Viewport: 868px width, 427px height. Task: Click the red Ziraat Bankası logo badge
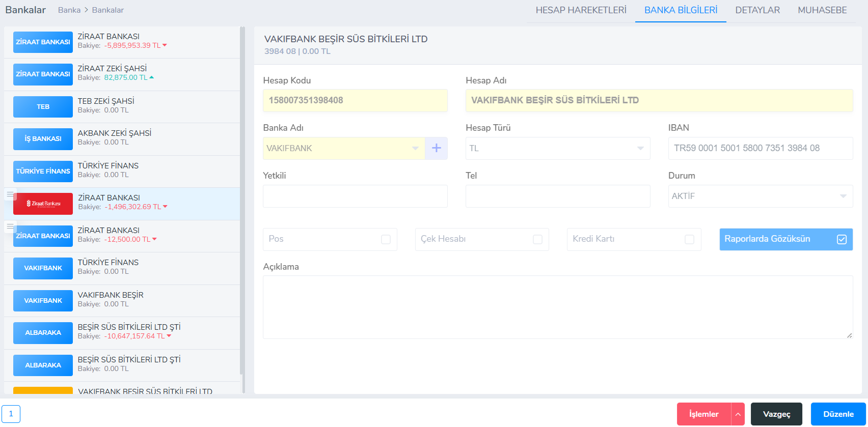[x=43, y=204]
